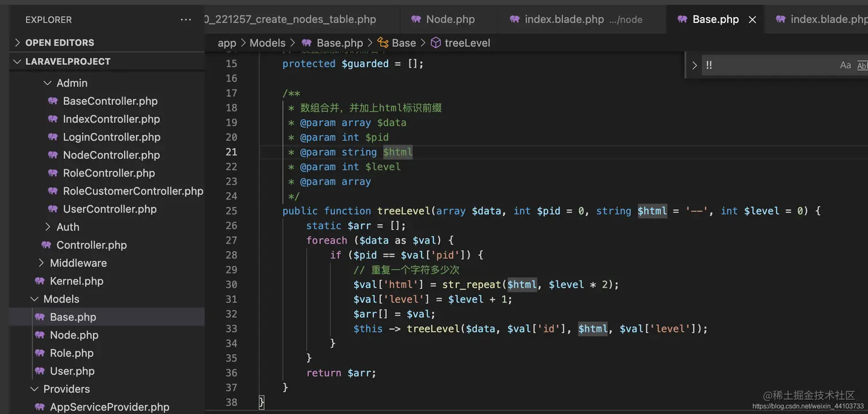
Task: Open UserController.php file
Action: coord(110,209)
